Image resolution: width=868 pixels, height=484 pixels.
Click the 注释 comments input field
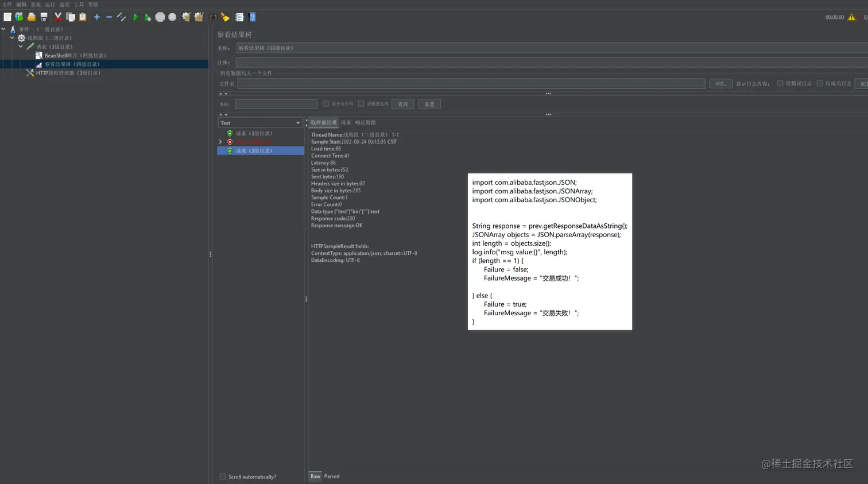coord(552,62)
